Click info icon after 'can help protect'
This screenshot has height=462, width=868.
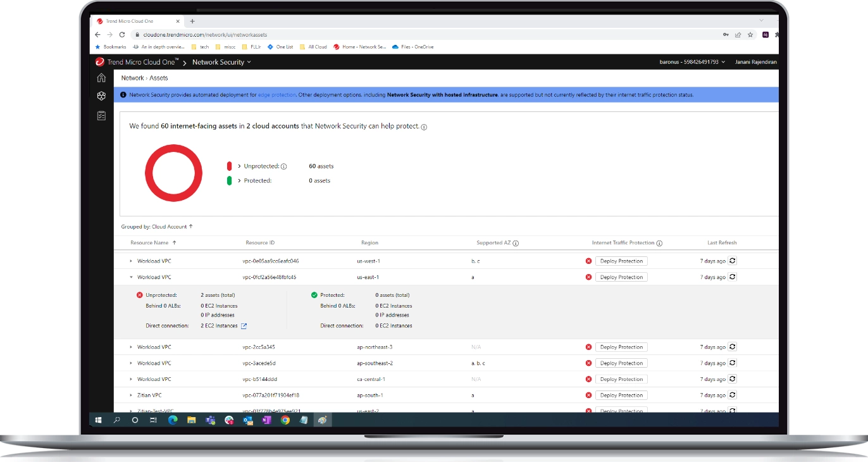point(424,127)
